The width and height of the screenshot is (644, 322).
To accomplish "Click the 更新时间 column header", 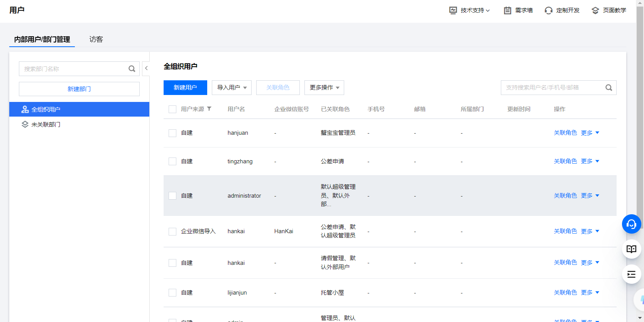I will point(519,109).
